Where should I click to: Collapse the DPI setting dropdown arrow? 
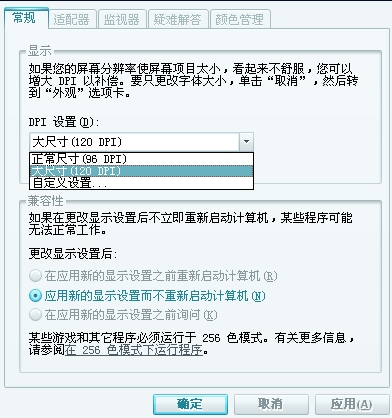click(246, 142)
